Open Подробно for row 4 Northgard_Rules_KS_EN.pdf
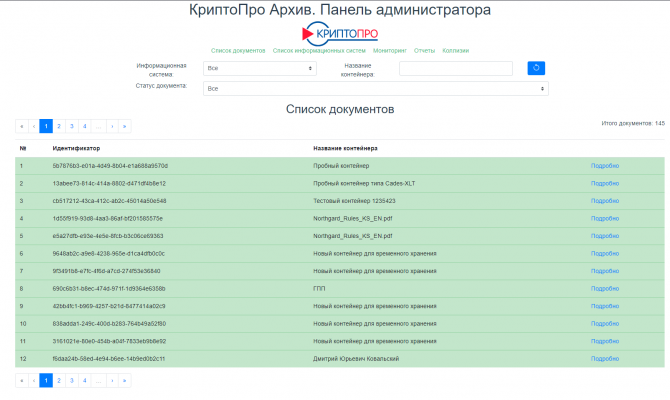Screen dimensions: 670x400 click(605, 218)
